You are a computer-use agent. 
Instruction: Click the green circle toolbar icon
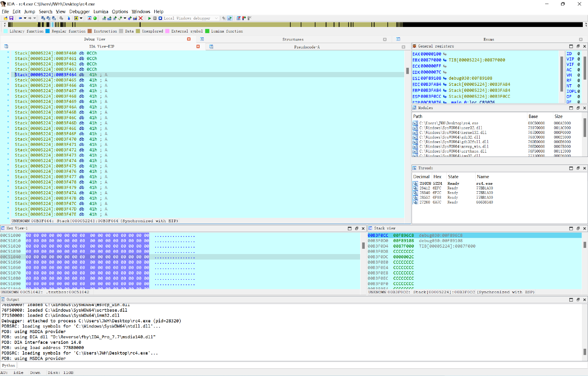(95, 18)
